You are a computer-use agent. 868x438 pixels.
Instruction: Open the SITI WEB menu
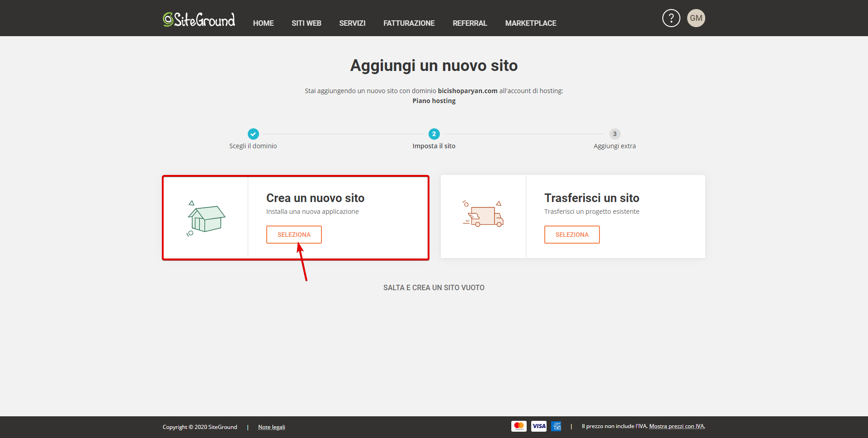click(x=306, y=23)
